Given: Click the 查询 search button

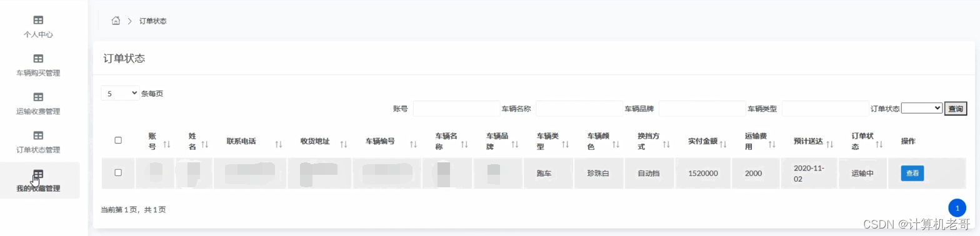Looking at the screenshot, I should tap(956, 109).
